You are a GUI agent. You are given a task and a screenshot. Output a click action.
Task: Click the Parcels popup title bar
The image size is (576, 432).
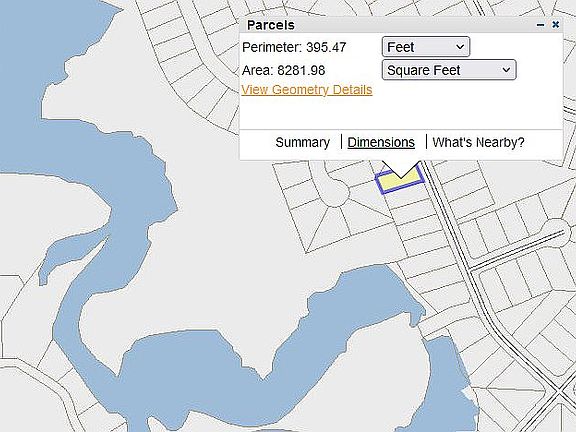386,25
